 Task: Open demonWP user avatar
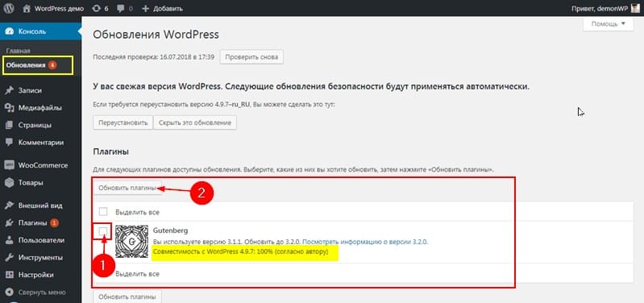636,8
